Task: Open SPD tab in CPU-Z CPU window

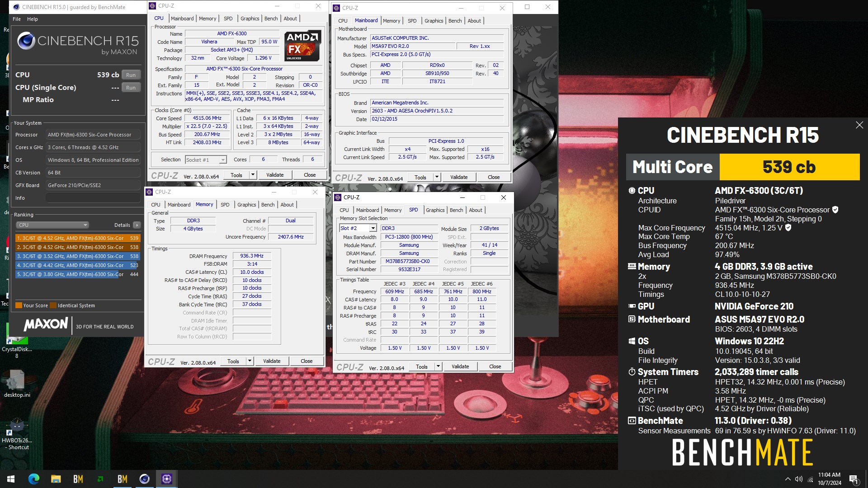Action: pos(228,19)
